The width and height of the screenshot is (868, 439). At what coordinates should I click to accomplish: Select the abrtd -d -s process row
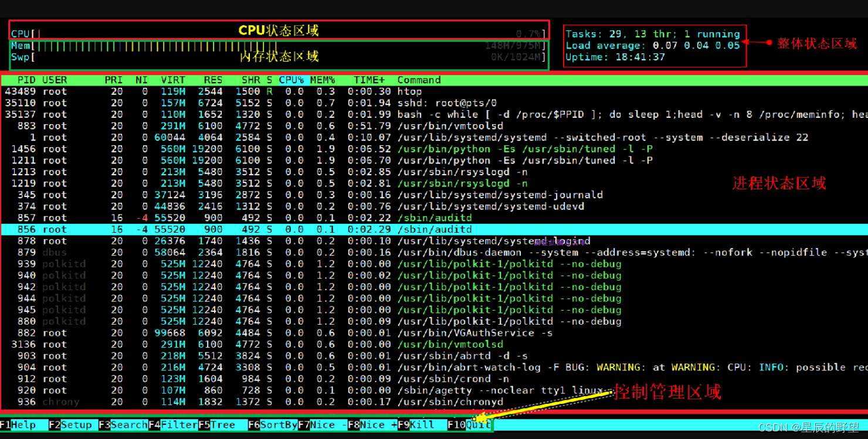[434, 356]
